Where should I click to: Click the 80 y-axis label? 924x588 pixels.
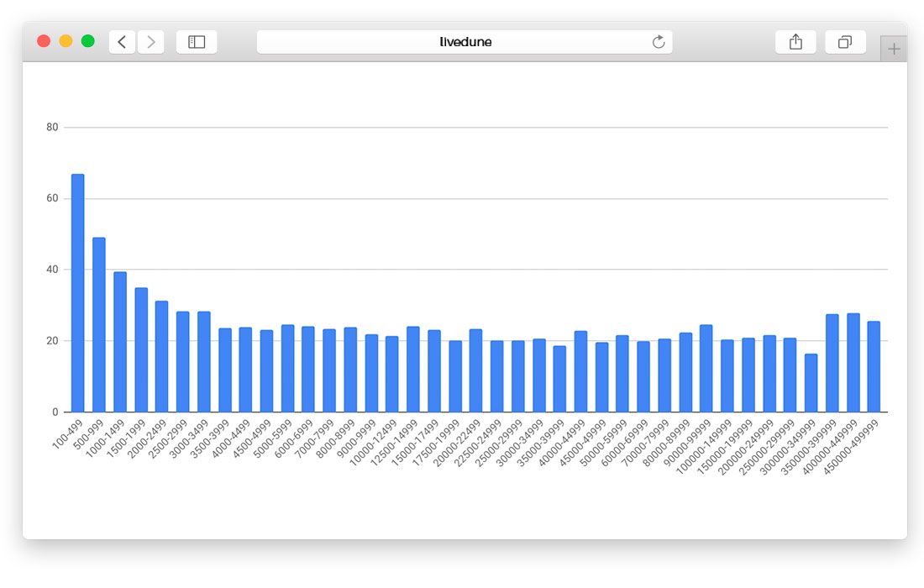[x=52, y=128]
